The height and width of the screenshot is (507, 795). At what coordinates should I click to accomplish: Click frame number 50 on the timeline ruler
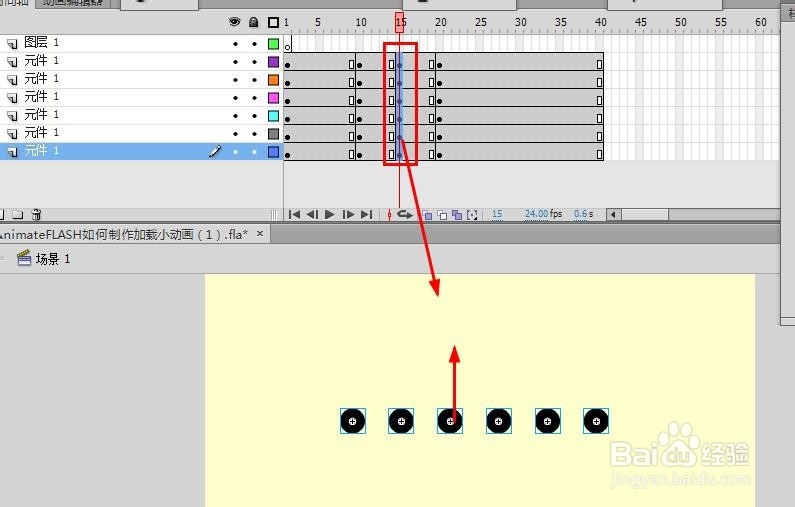point(680,22)
